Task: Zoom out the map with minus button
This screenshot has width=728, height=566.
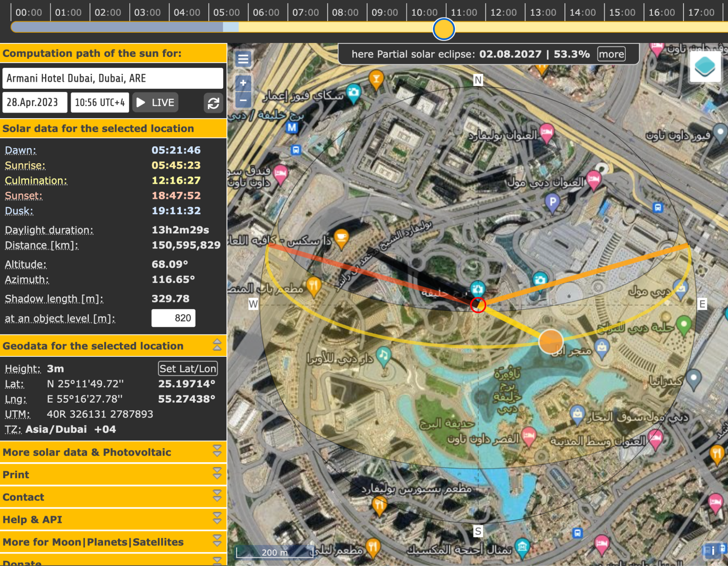Action: click(x=243, y=100)
